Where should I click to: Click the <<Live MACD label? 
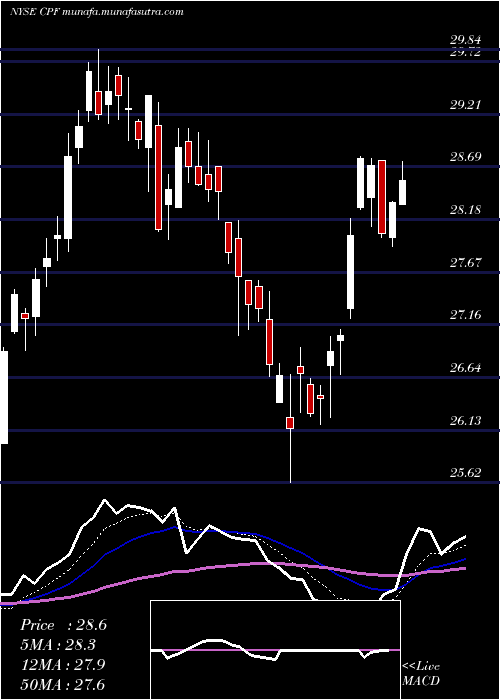(x=421, y=673)
